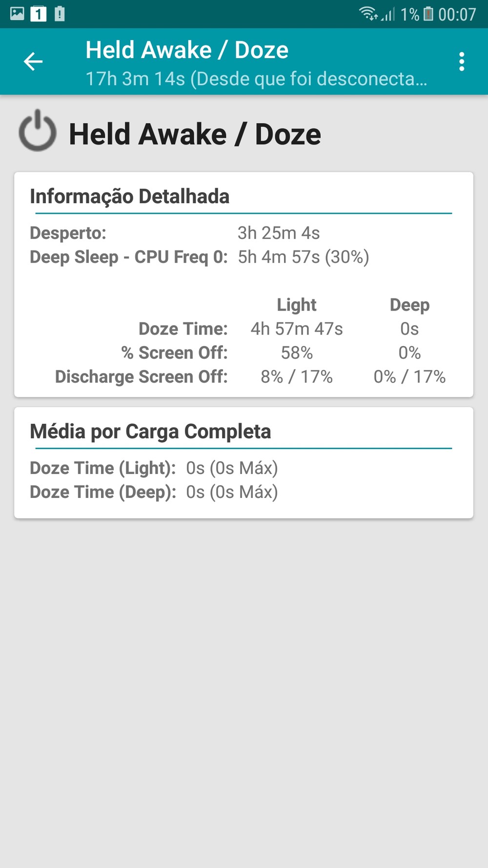Tap the 17h 3m 14s subtitle text
The image size is (488, 868).
tap(256, 79)
